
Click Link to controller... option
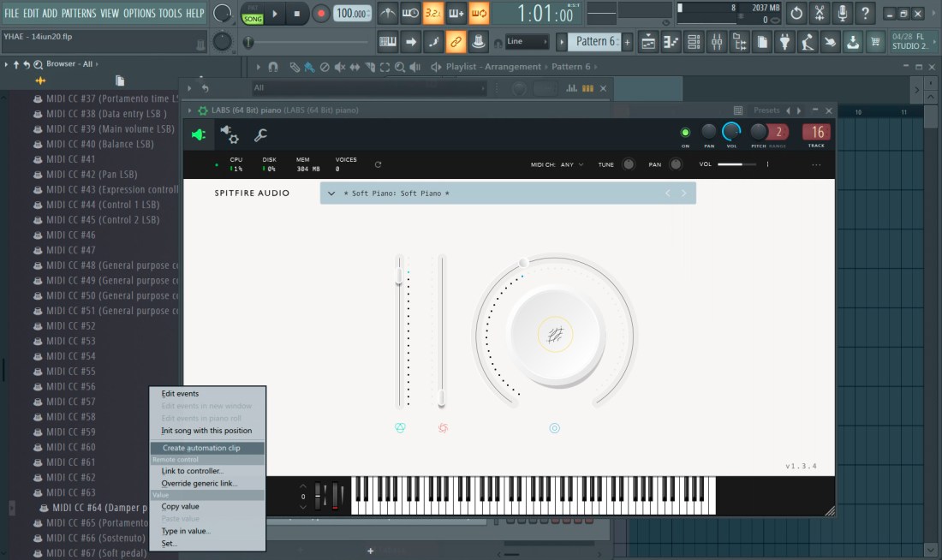pyautogui.click(x=192, y=471)
